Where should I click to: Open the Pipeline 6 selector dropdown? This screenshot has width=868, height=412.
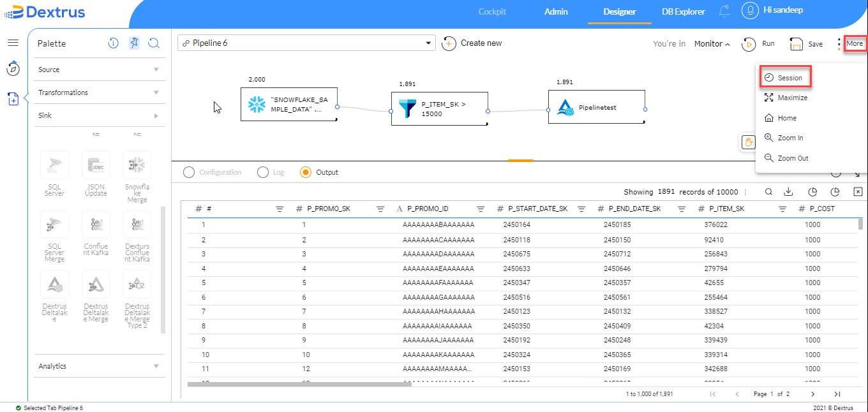[306, 43]
